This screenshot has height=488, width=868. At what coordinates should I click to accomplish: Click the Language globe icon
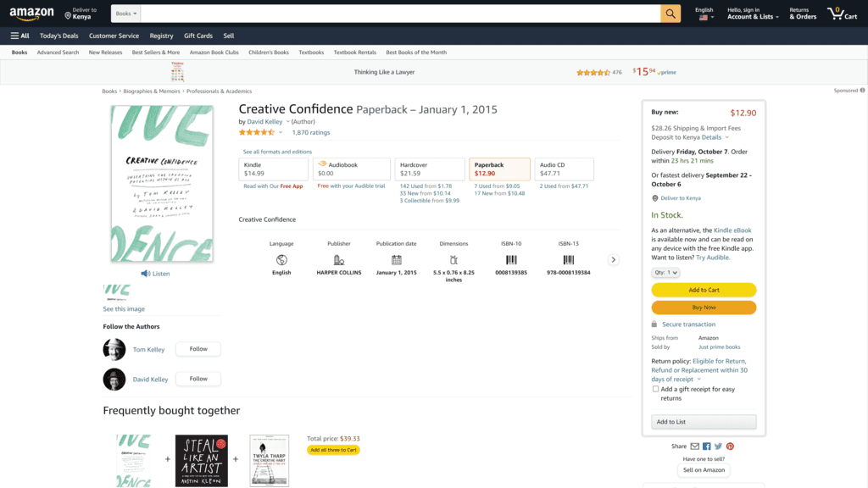coord(281,259)
